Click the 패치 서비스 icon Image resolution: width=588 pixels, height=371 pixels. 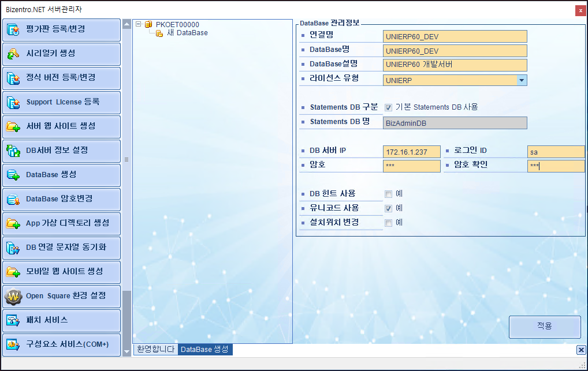13,320
